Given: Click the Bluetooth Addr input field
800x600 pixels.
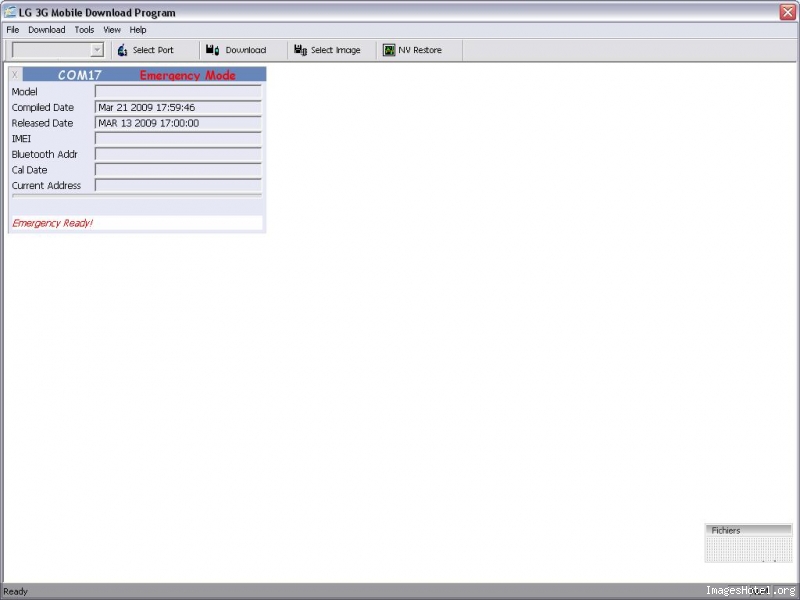Looking at the screenshot, I should click(x=178, y=154).
